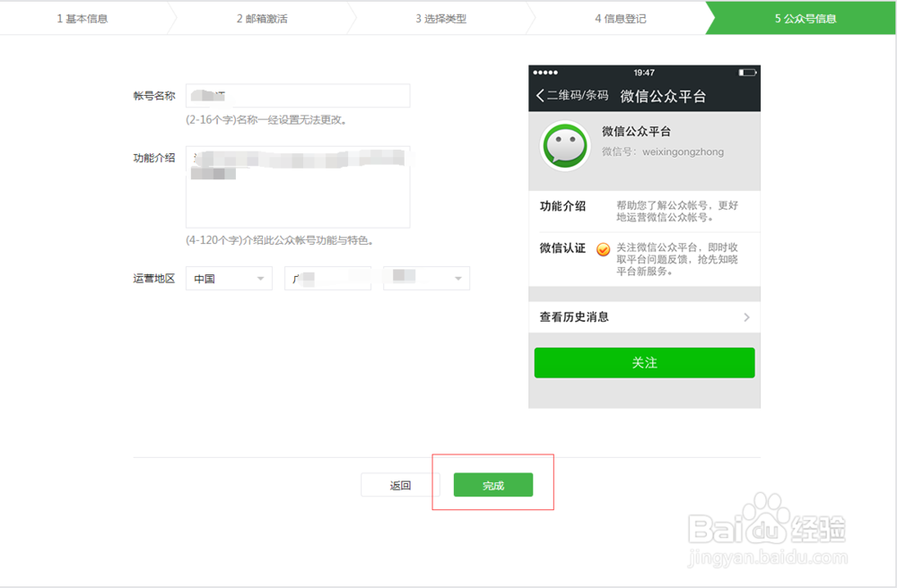Click the 帐号名称 input field
897x588 pixels.
298,95
